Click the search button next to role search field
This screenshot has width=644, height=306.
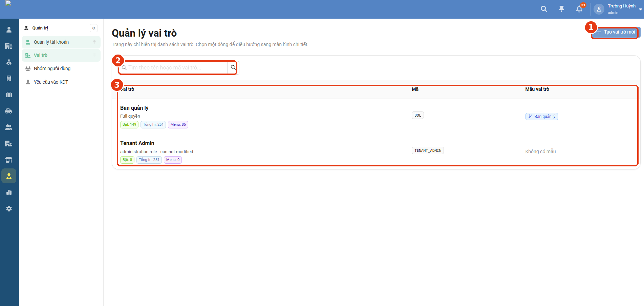(x=233, y=67)
